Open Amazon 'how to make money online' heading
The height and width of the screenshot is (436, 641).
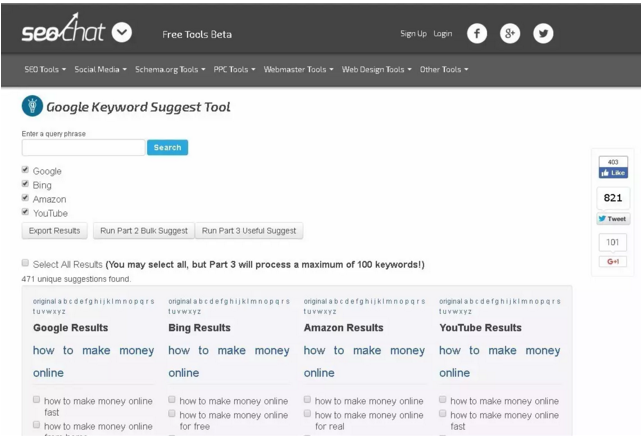[x=364, y=361]
